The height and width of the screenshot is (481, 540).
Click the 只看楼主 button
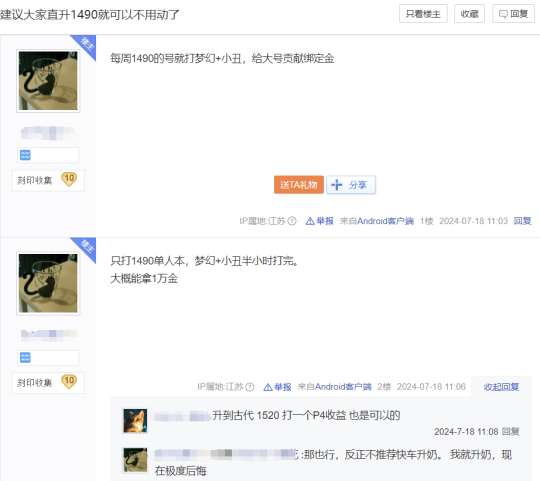(423, 14)
